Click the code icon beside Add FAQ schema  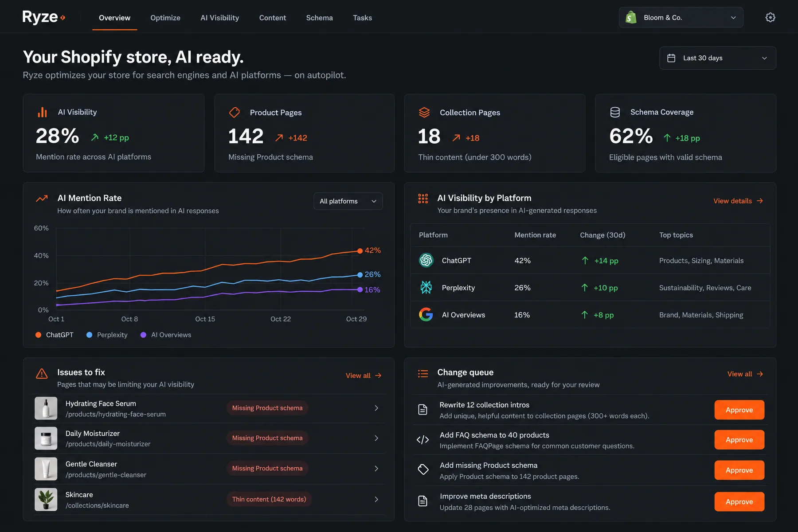tap(423, 440)
